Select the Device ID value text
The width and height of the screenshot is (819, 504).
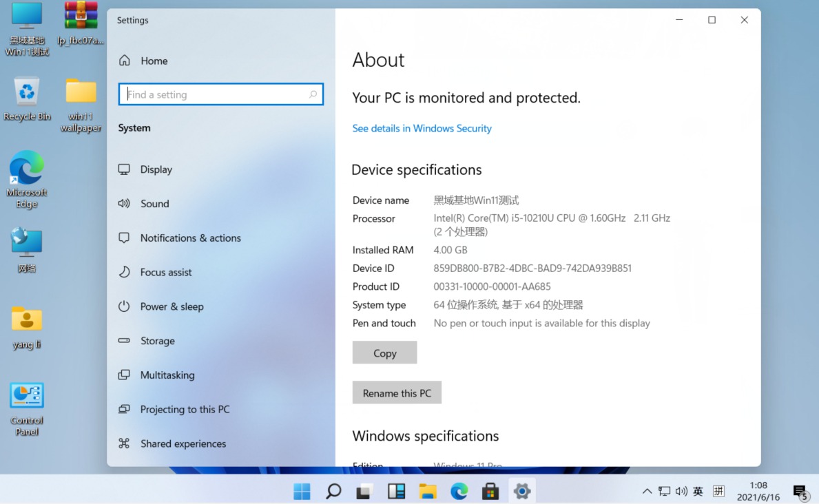point(532,269)
